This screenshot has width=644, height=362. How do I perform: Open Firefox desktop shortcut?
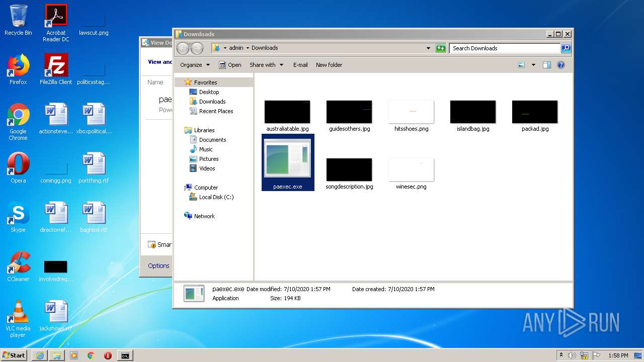tap(18, 69)
